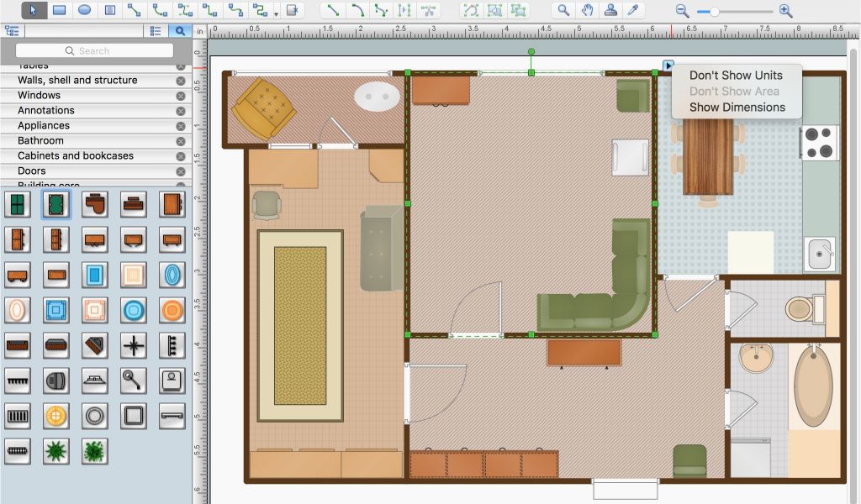861x504 pixels.
Task: Choose the ellipse drawing tool
Action: (84, 10)
